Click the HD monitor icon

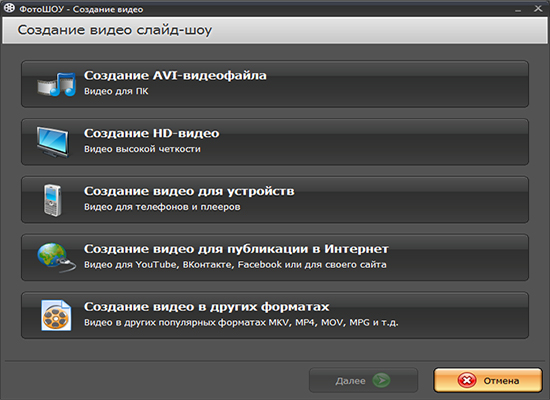click(x=53, y=142)
